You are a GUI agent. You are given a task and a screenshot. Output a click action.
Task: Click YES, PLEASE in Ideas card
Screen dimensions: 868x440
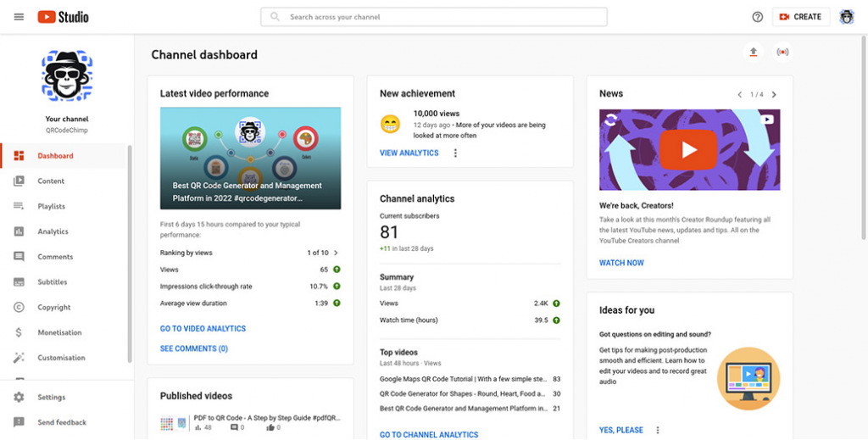(x=621, y=430)
